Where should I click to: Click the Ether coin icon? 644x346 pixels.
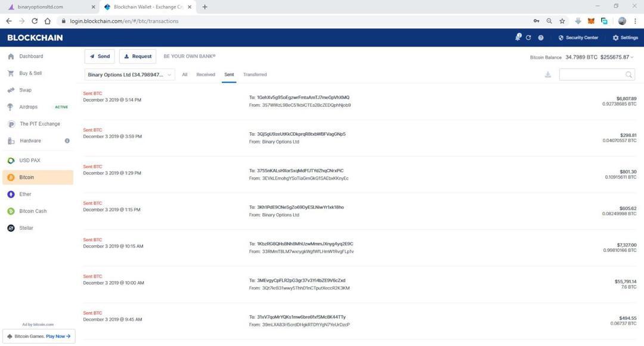[x=11, y=194]
